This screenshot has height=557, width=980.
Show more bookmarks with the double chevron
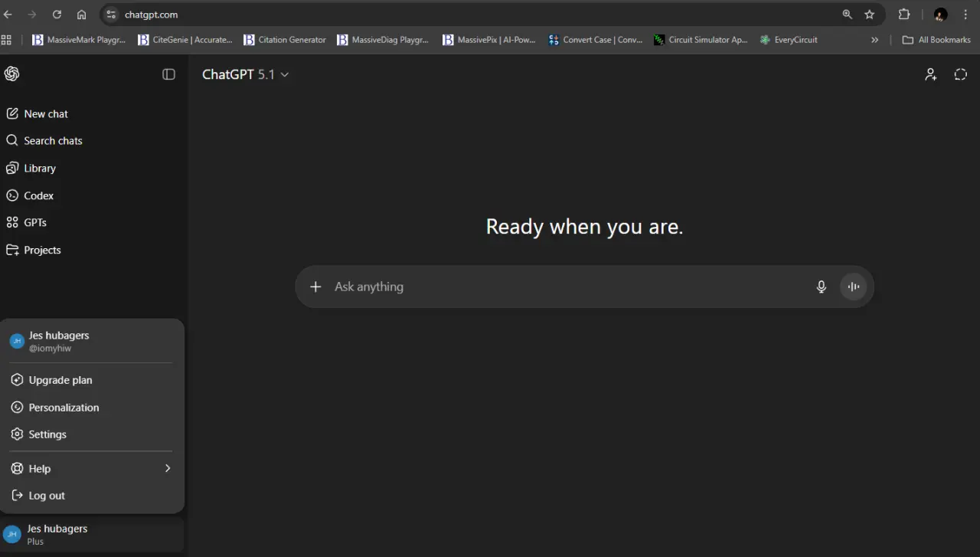[x=875, y=40]
